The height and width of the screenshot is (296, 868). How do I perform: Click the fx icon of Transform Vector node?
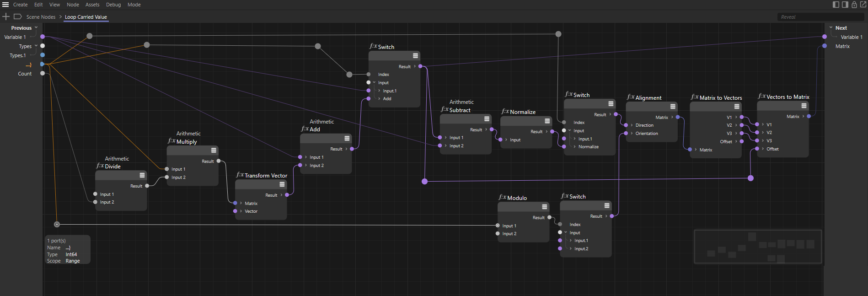[x=240, y=175]
